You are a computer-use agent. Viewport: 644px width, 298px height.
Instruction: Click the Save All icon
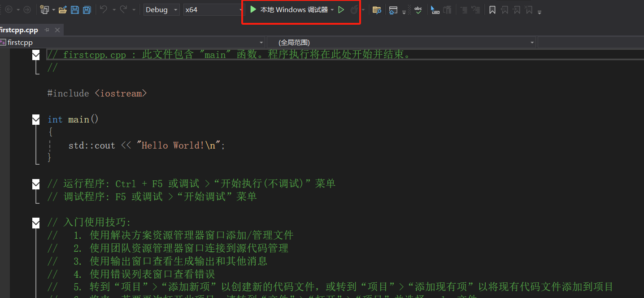87,9
